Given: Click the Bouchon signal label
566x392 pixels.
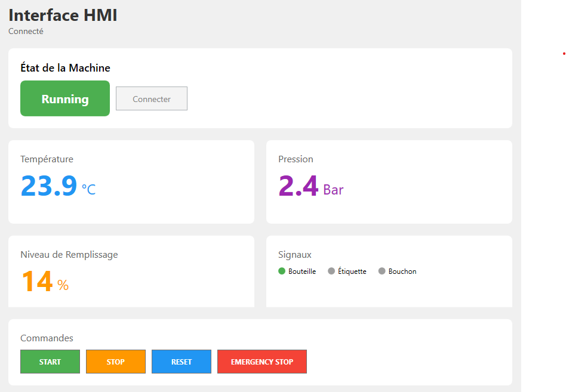Looking at the screenshot, I should 402,271.
